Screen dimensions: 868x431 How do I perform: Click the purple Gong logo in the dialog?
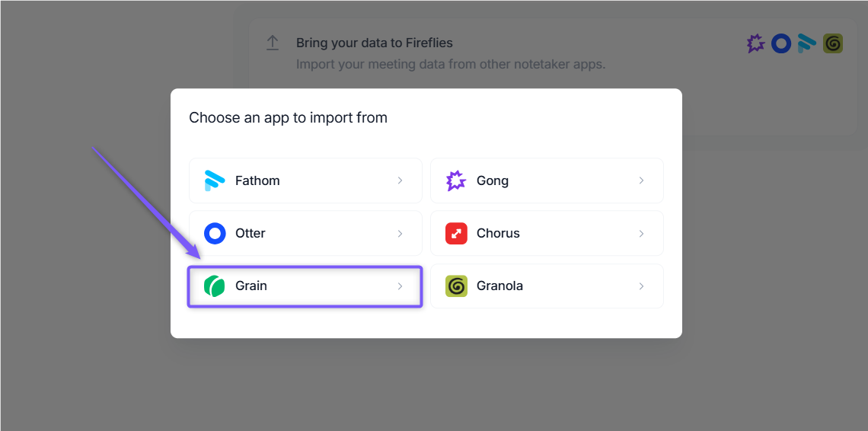click(456, 180)
